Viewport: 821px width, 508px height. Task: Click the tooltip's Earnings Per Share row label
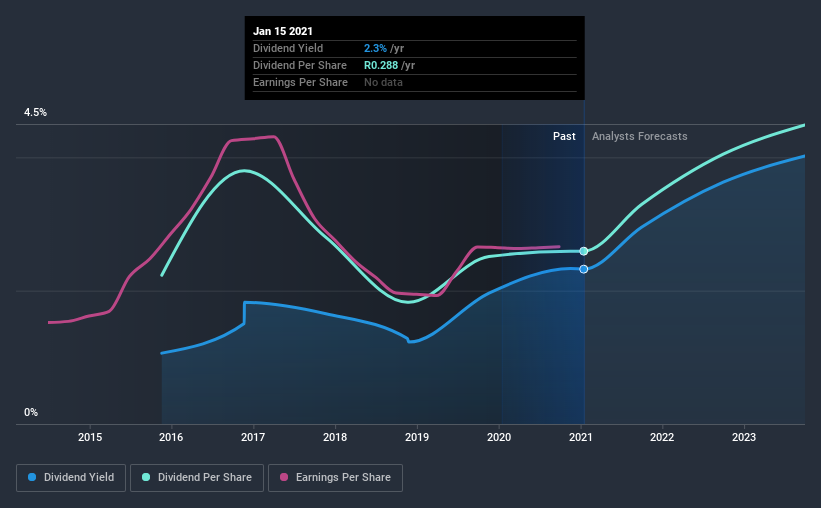(x=301, y=82)
